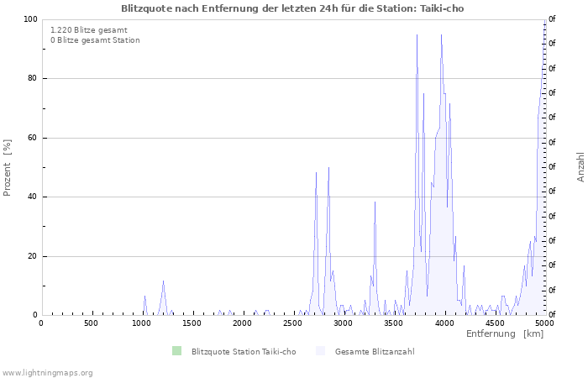This screenshot has width=588, height=378.
Task: Click the 4000 tick on the x-axis
Action: click(444, 323)
